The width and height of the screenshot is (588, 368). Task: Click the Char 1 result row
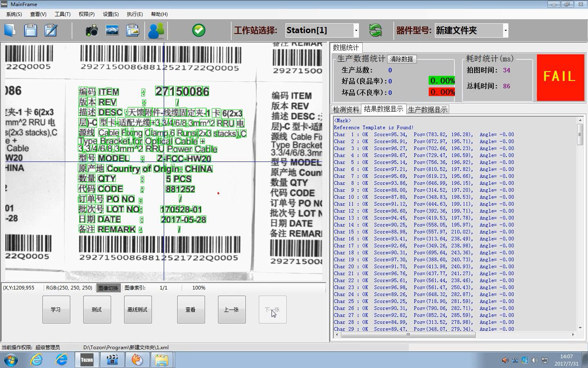[424, 135]
